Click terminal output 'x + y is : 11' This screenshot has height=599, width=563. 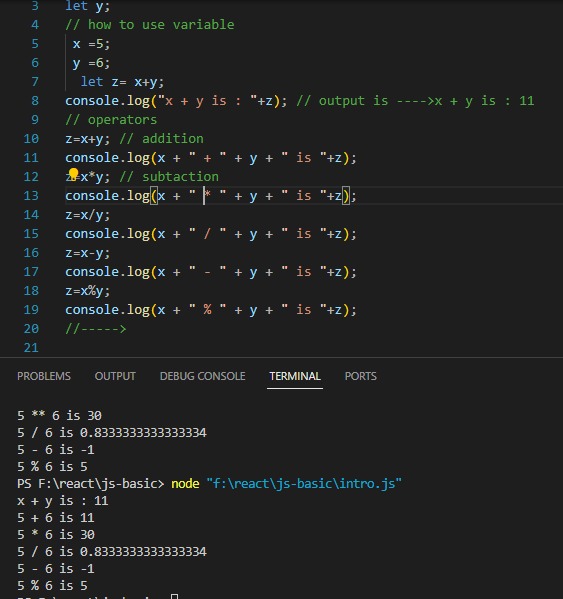point(63,501)
